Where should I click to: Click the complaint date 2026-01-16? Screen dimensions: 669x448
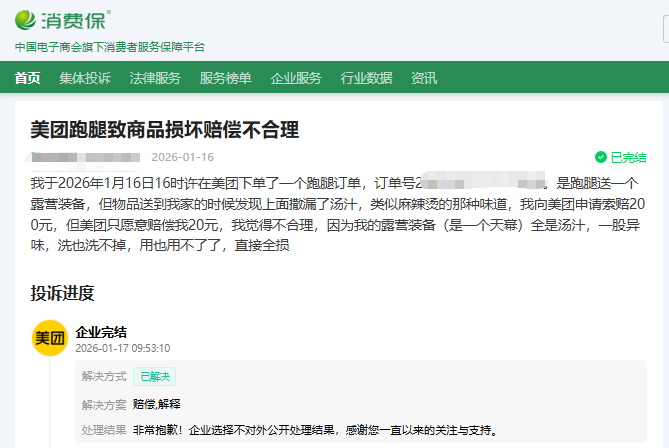tap(182, 157)
